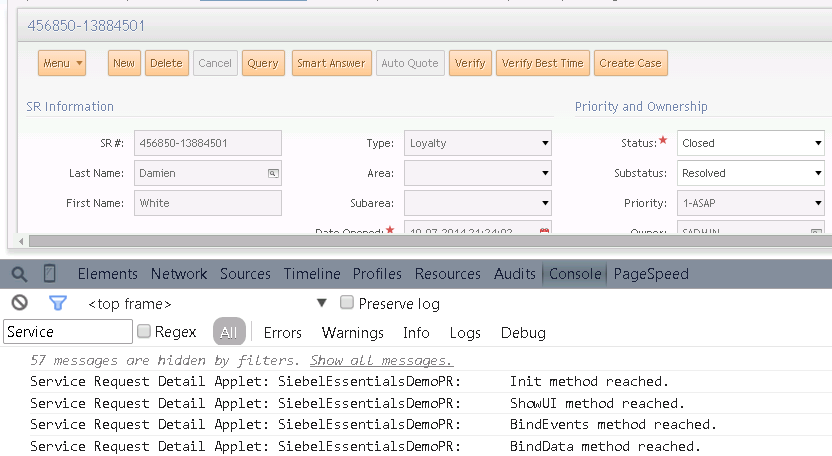Click the SR # input field
The height and width of the screenshot is (456, 832).
pos(208,143)
